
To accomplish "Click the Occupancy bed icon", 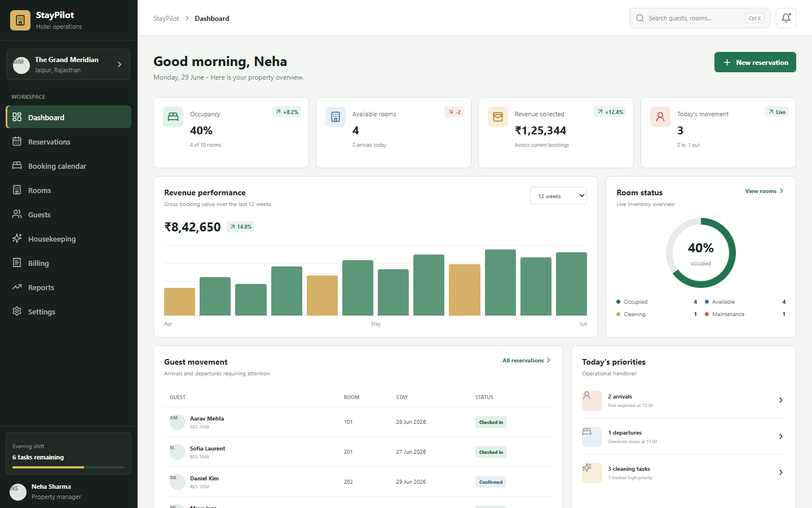I will [173, 117].
